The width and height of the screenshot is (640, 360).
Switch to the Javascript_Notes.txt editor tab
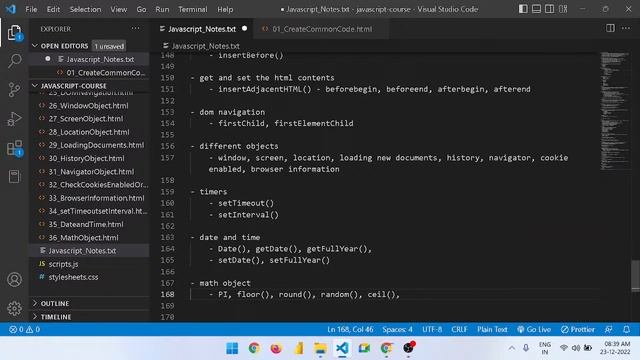(202, 29)
